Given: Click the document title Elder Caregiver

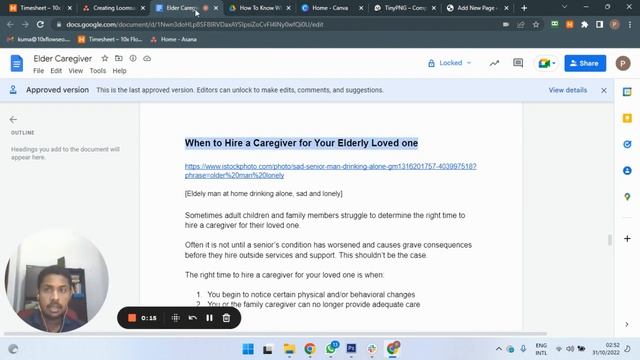Looking at the screenshot, I should tap(62, 58).
